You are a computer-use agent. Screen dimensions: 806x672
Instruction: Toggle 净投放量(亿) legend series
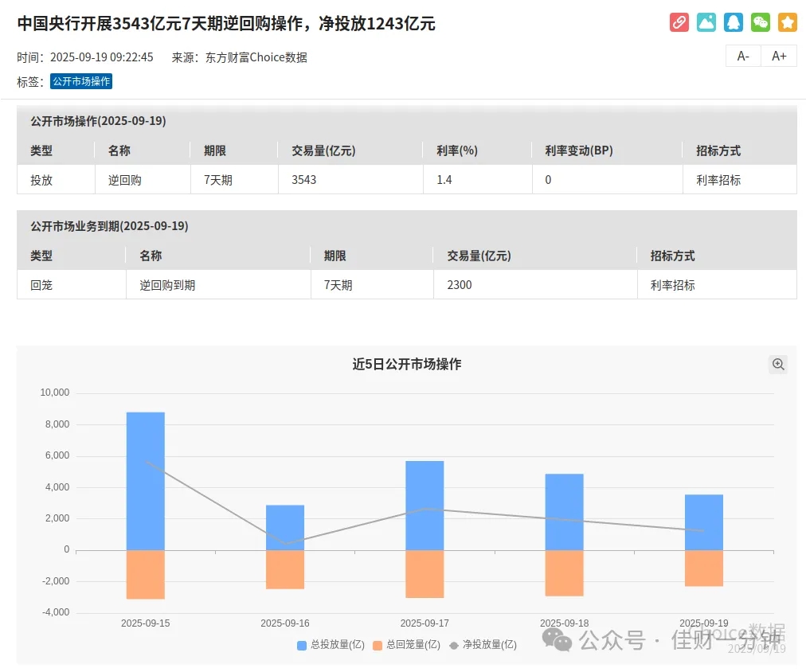click(483, 645)
